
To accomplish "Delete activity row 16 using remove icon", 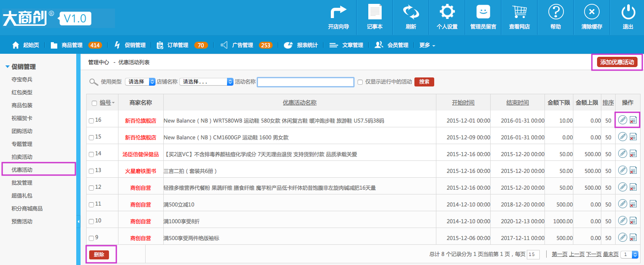I will pos(633,120).
